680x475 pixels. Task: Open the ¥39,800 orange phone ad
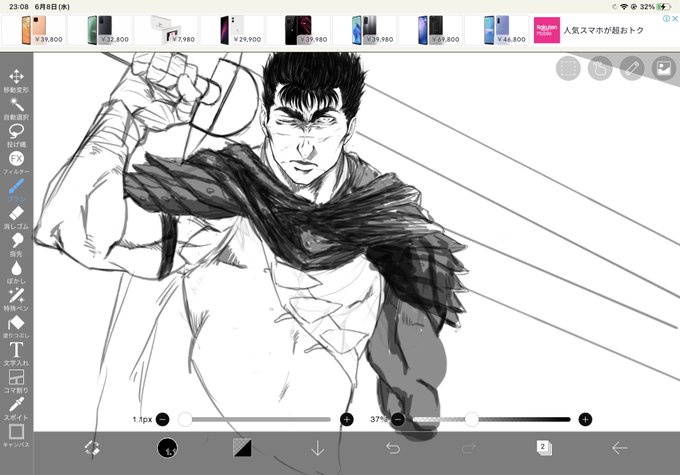[x=34, y=30]
